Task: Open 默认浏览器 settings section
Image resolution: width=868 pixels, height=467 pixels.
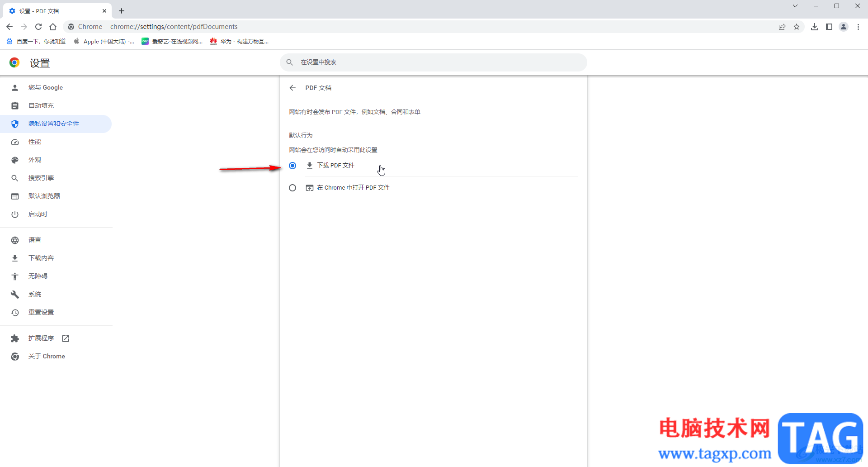Action: click(x=56, y=196)
